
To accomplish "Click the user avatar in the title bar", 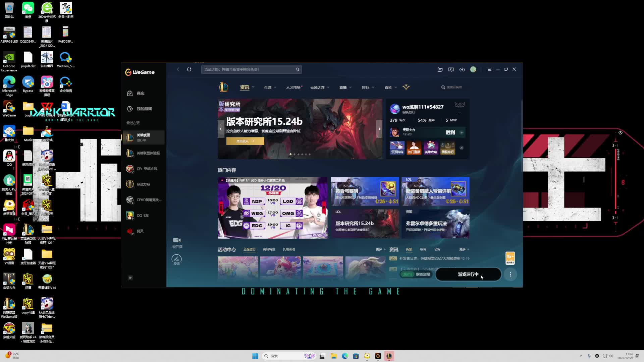I will click(473, 69).
